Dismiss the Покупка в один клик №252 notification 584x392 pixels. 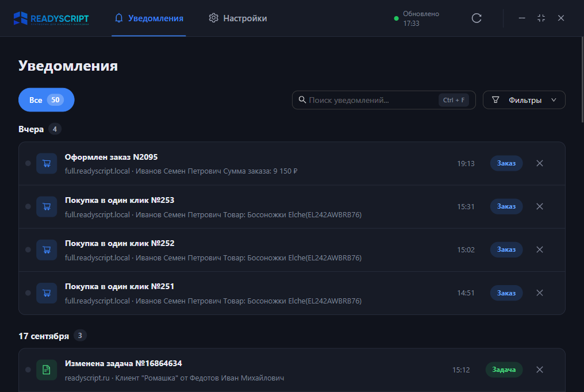pos(540,249)
